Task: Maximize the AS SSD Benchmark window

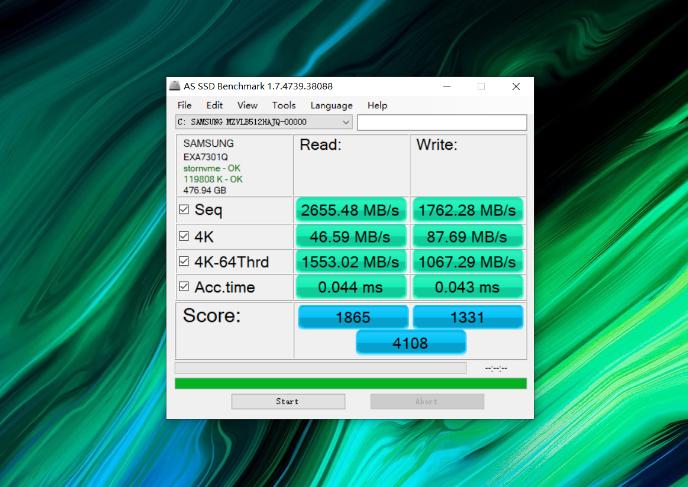Action: click(481, 87)
